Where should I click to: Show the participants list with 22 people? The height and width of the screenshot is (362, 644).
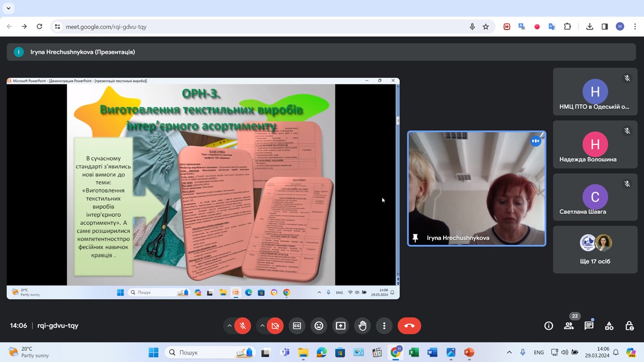(569, 326)
